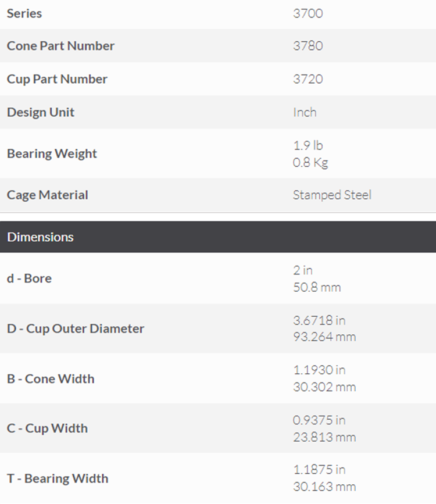The width and height of the screenshot is (436, 504).
Task: Select the 93.264 mm diameter value
Action: 324,337
